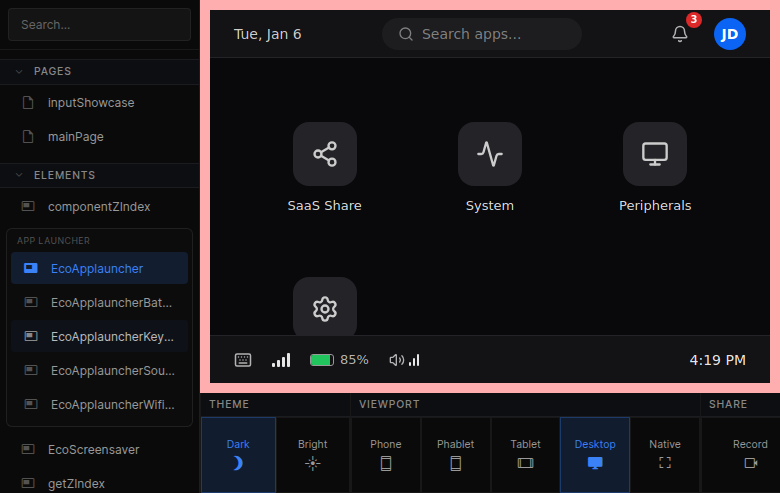Switch to Dark theme
Viewport: 780px width, 493px height.
238,454
